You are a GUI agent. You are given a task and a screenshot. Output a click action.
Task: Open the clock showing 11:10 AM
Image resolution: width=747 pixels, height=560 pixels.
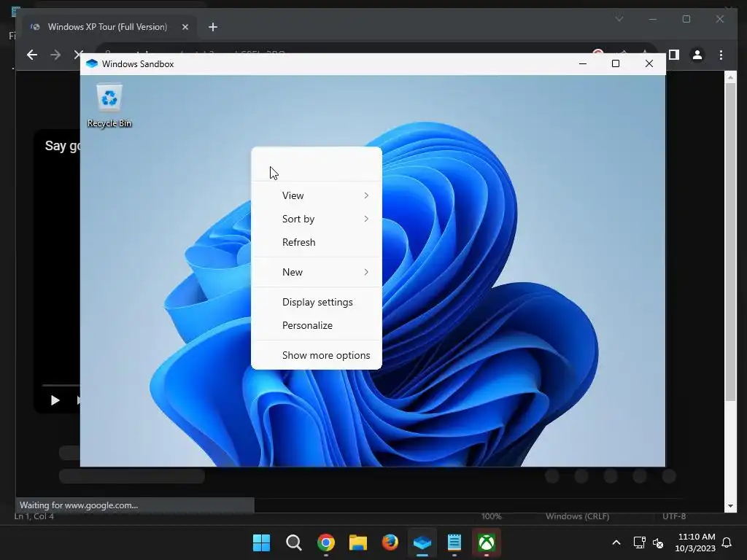[x=695, y=542]
